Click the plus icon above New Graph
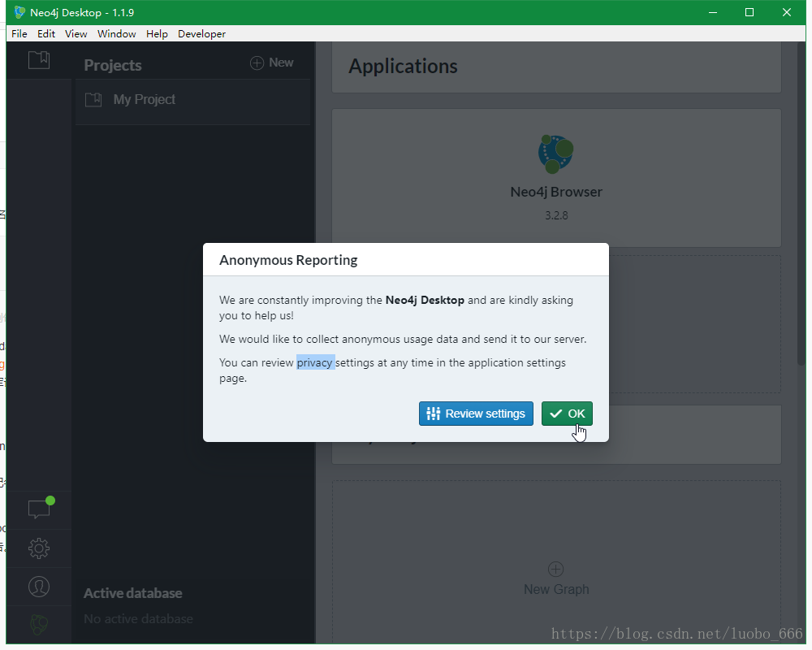Viewport: 812px width, 650px height. pos(555,569)
